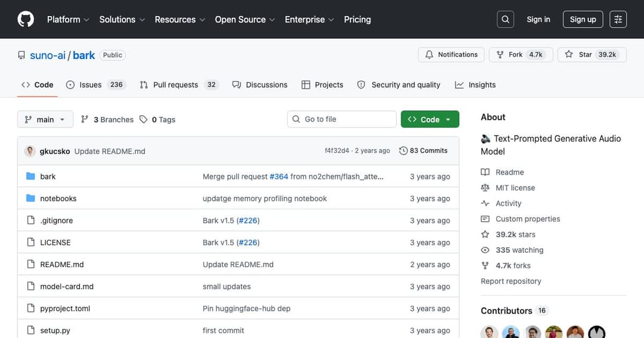Click the note icon beside Custom properties
This screenshot has width=644, height=338.
pos(485,219)
